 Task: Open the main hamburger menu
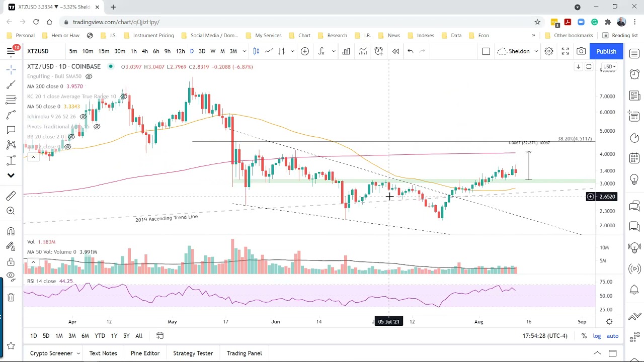coord(11,51)
